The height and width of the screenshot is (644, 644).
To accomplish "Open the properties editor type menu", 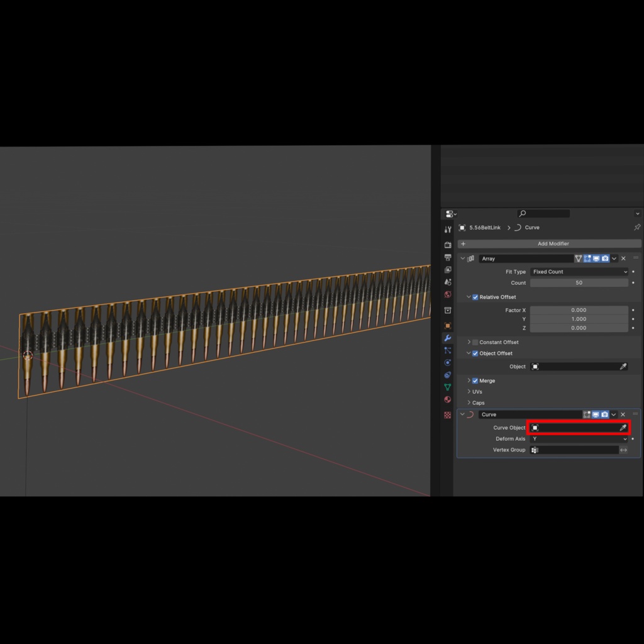I will (x=451, y=214).
